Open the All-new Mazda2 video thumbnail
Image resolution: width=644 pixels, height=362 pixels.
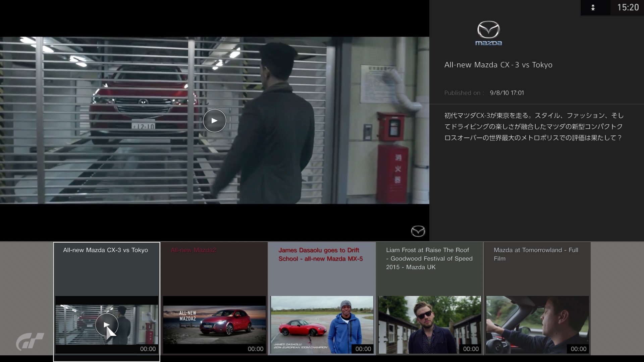[x=214, y=324]
